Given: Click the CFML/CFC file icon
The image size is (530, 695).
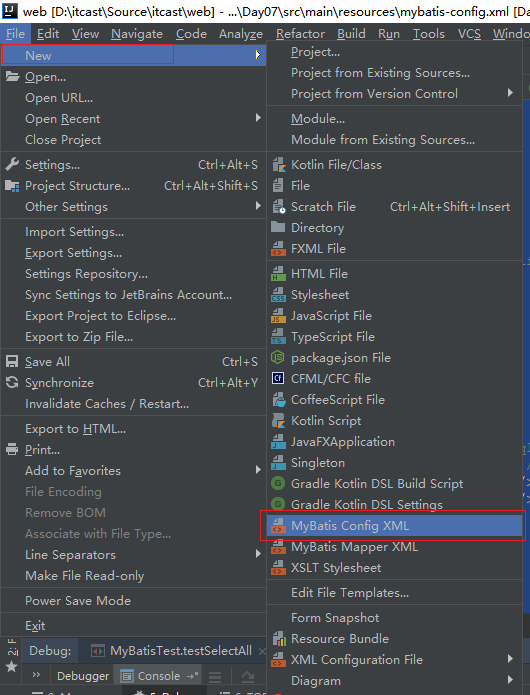Looking at the screenshot, I should (x=278, y=379).
